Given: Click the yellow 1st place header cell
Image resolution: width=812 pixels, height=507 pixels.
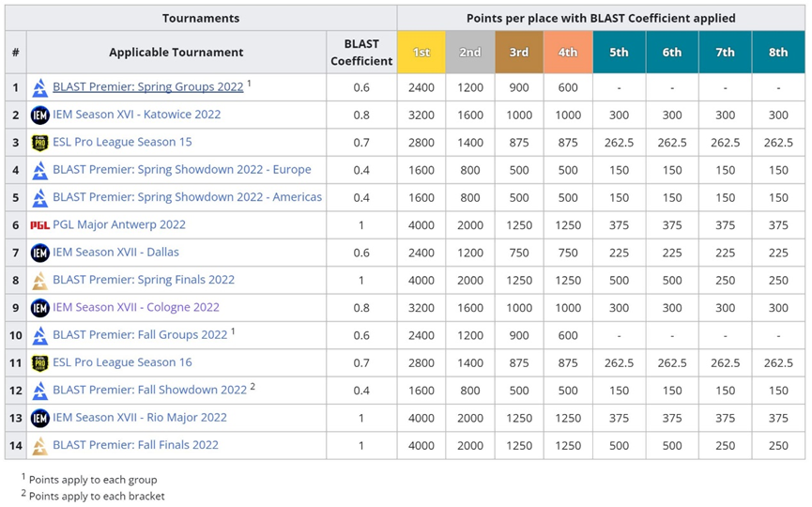Looking at the screenshot, I should tap(421, 52).
